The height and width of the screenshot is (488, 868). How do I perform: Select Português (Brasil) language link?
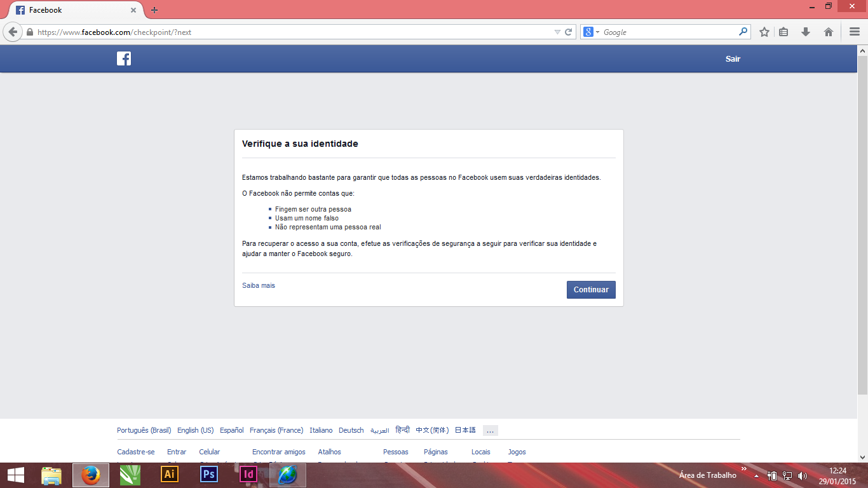[x=144, y=430]
